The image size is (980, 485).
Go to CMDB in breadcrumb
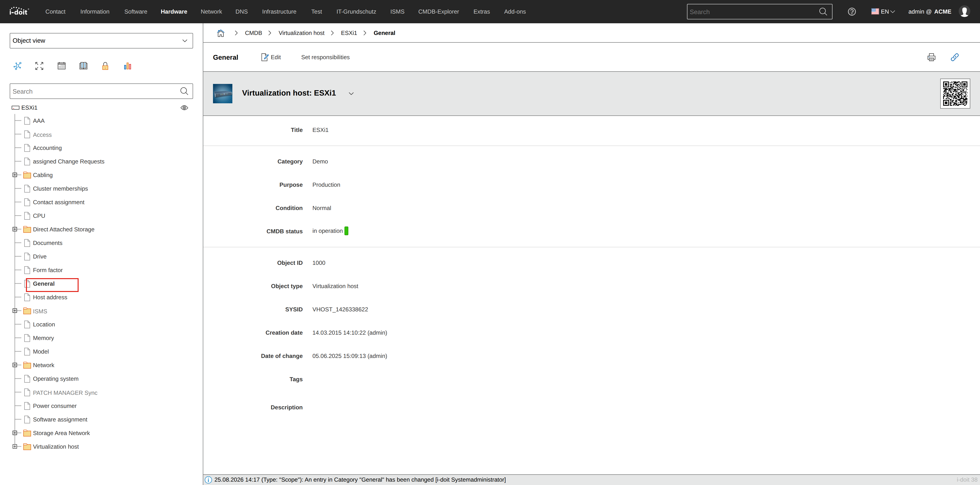pos(253,33)
